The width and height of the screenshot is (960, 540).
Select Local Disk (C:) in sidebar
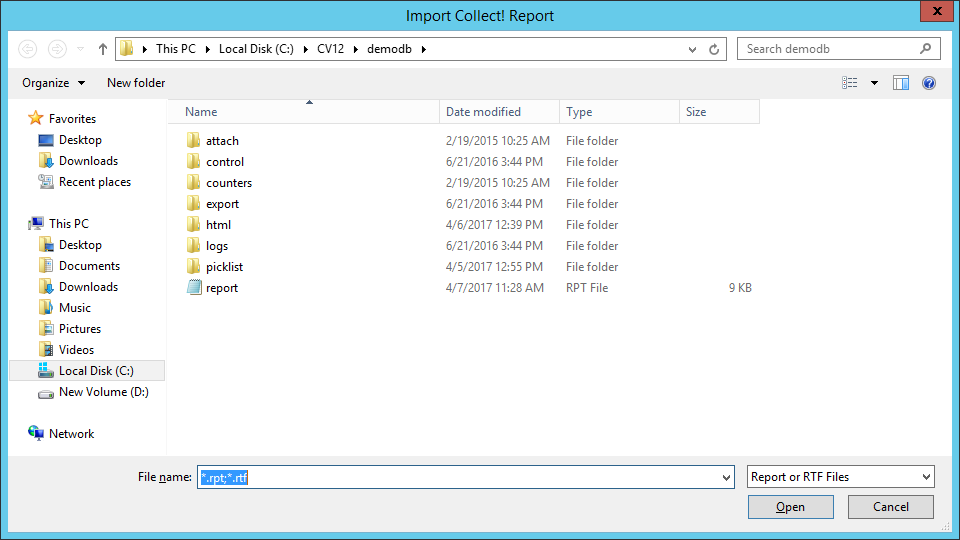88,371
